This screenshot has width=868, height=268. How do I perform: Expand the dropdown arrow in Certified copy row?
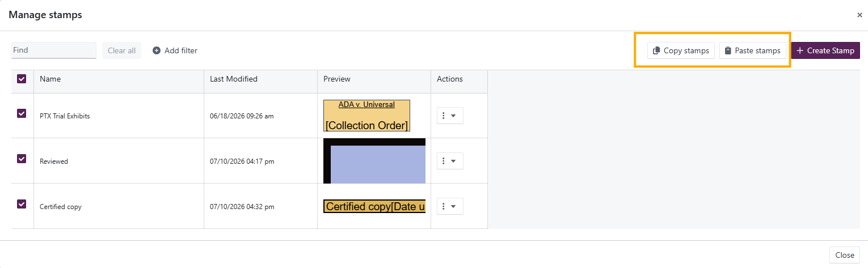(453, 206)
